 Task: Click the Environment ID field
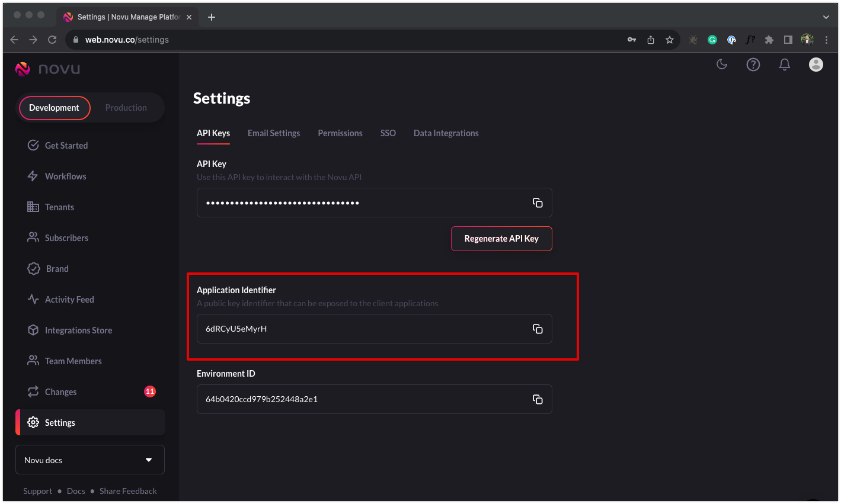[x=375, y=399]
